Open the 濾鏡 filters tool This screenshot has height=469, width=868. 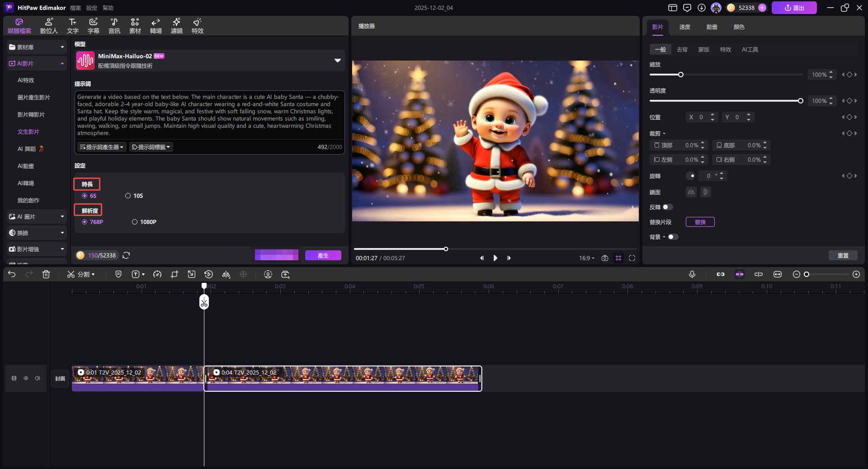click(176, 26)
